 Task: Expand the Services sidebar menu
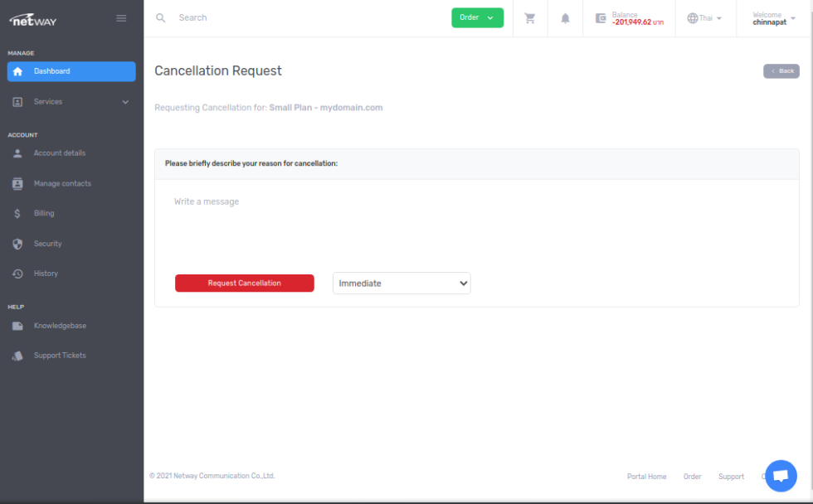point(71,102)
